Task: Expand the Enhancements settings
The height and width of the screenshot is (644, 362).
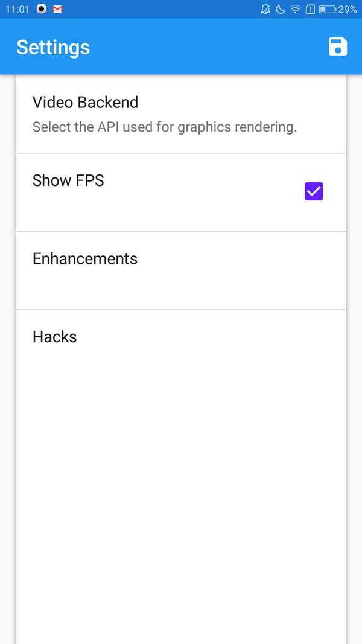Action: [x=181, y=270]
